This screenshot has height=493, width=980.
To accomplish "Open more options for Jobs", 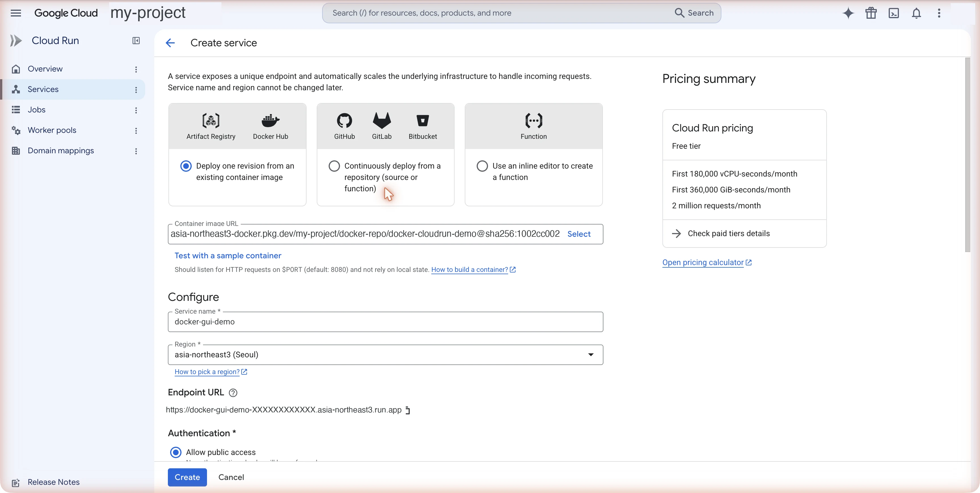I will click(136, 110).
